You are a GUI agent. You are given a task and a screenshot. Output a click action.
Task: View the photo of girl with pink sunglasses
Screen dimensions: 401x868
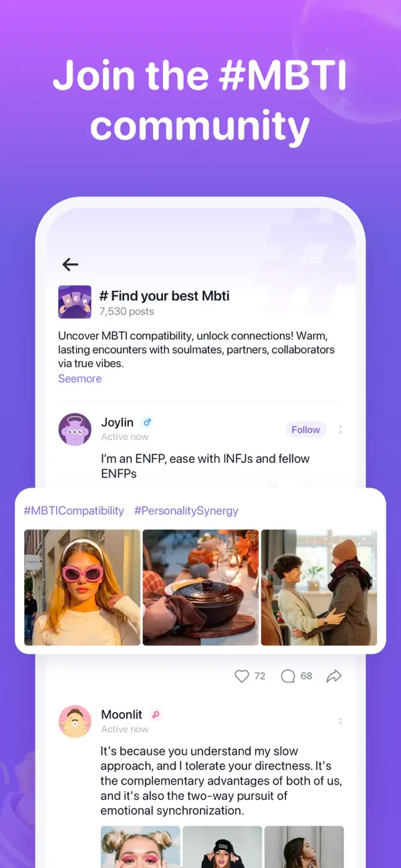pos(82,587)
